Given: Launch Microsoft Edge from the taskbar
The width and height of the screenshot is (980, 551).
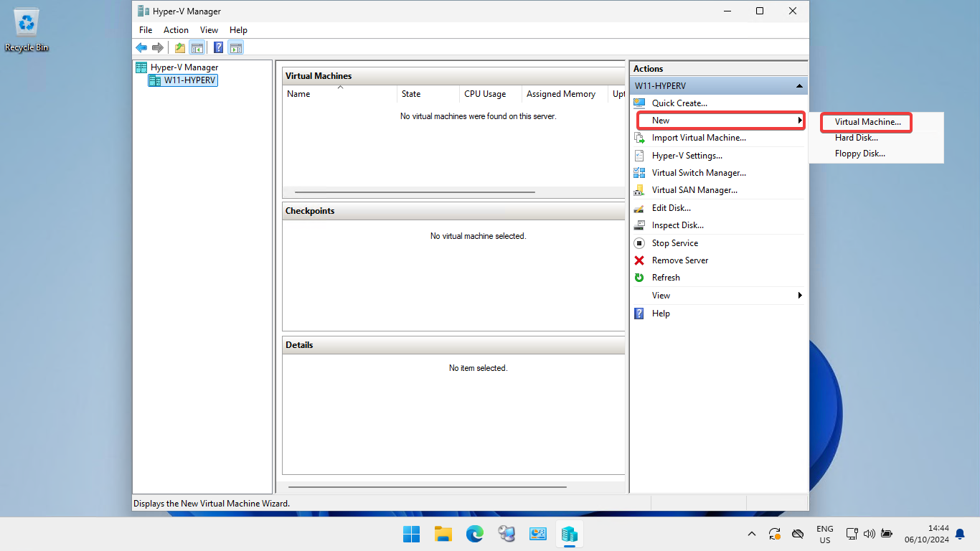Looking at the screenshot, I should pyautogui.click(x=474, y=534).
